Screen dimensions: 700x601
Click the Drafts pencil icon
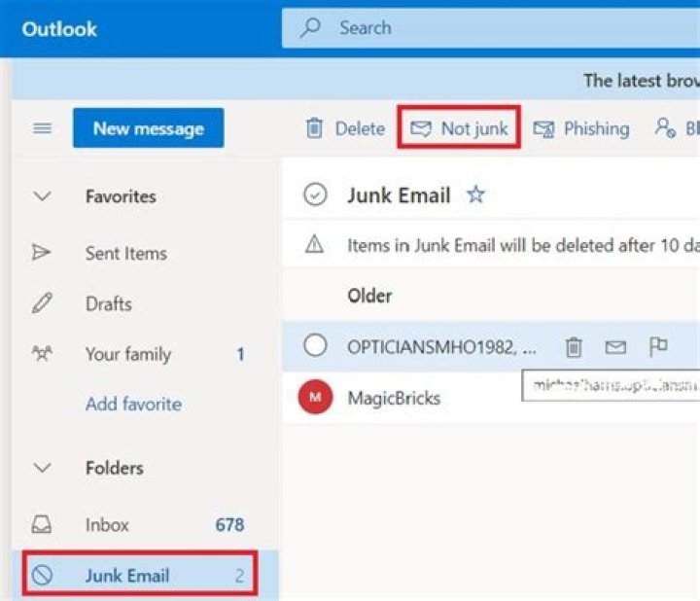coord(42,302)
